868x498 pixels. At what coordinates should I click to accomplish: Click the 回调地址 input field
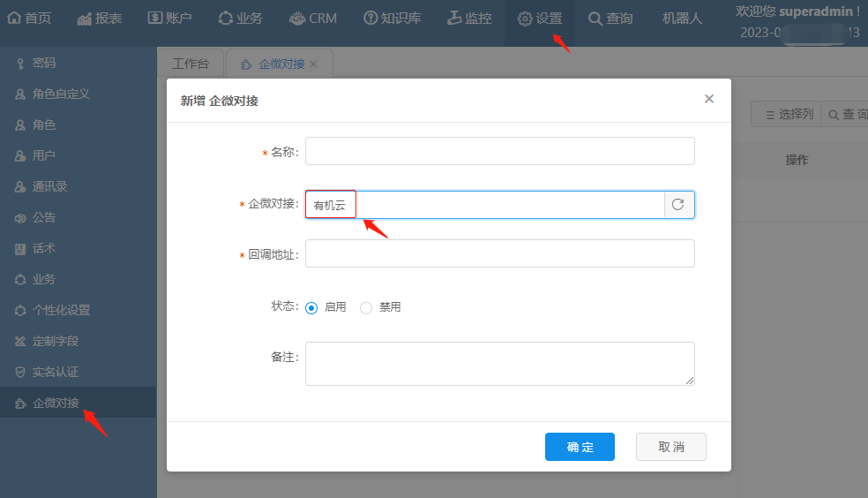500,253
